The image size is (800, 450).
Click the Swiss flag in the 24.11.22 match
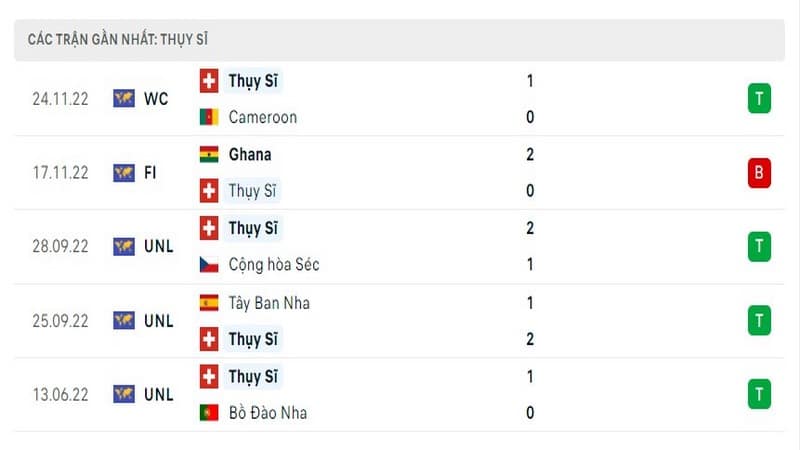pyautogui.click(x=209, y=81)
